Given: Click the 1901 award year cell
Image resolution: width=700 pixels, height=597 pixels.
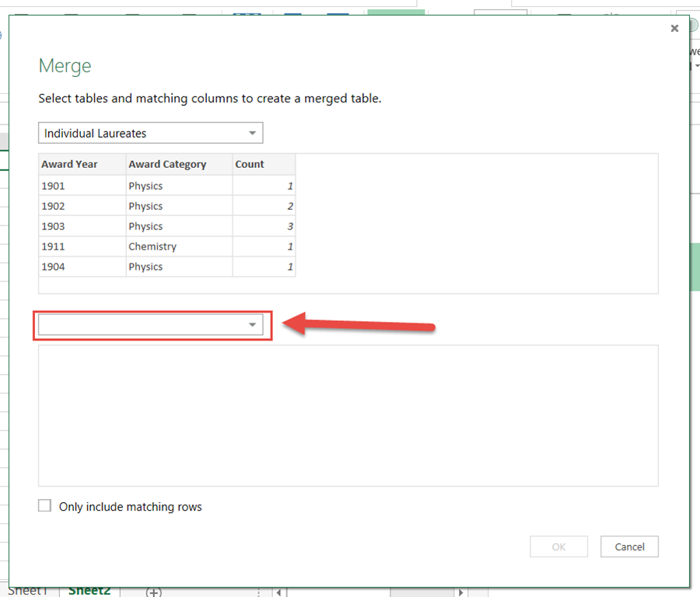Looking at the screenshot, I should 82,186.
